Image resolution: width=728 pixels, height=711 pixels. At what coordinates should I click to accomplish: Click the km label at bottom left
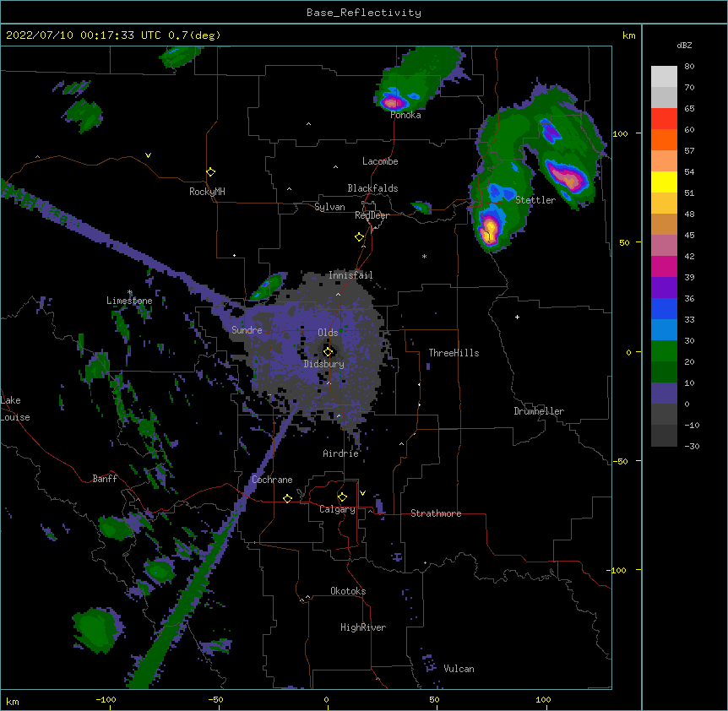(13, 701)
